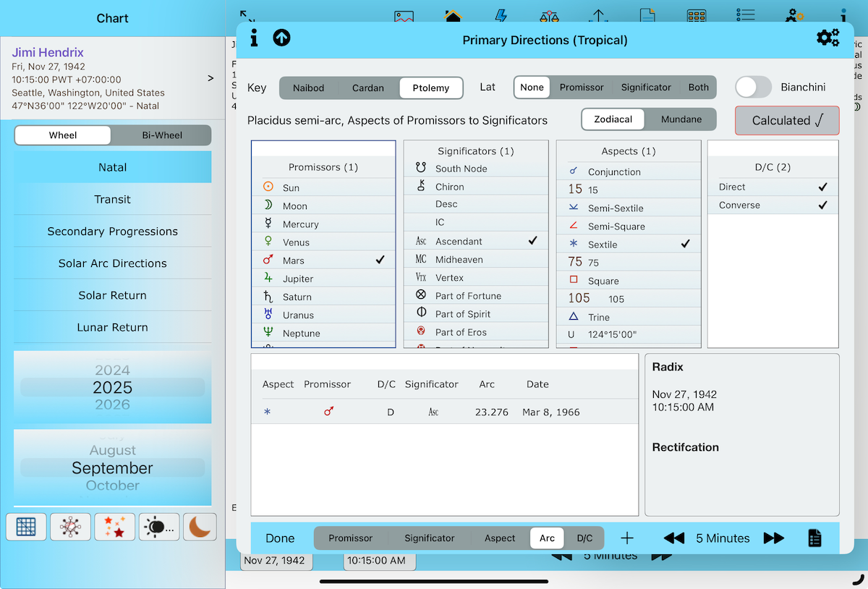Viewport: 868px width, 589px height.
Task: Select 2026 in the year picker
Action: (x=112, y=405)
